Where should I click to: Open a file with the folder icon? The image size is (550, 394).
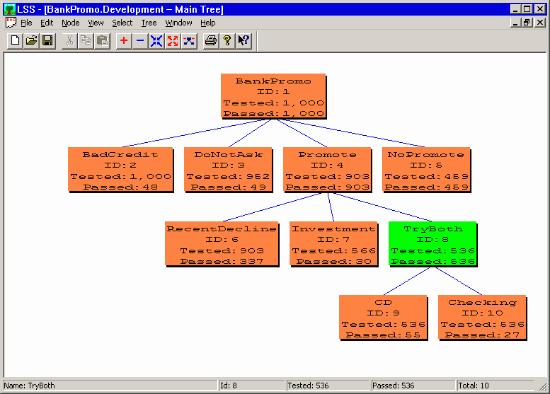point(31,41)
